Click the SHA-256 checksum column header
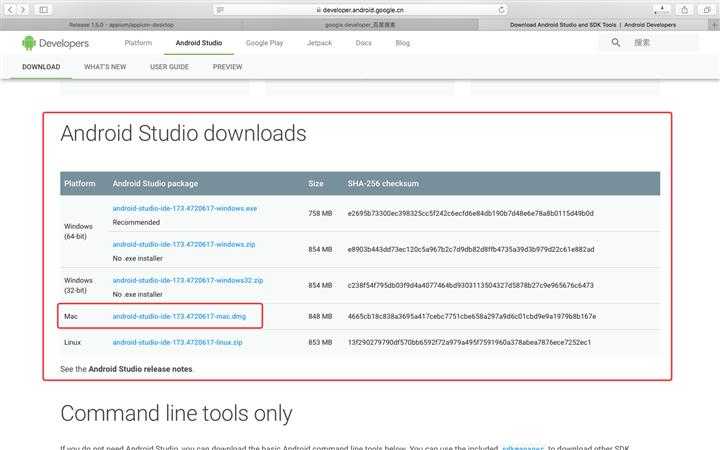This screenshot has width=720, height=450. pyautogui.click(x=383, y=183)
